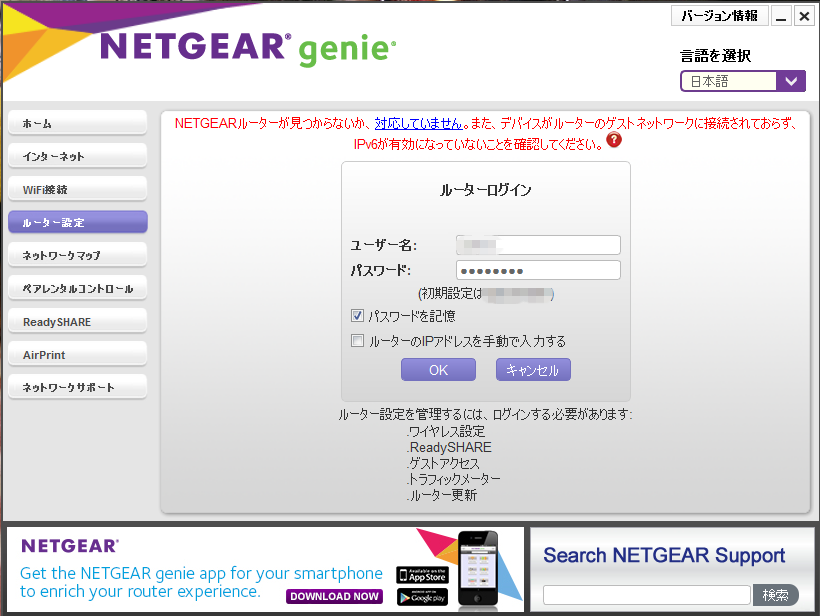Click the 'Get the NETGEAR genie app' banner text
Image resolution: width=820 pixels, height=616 pixels.
(x=201, y=582)
